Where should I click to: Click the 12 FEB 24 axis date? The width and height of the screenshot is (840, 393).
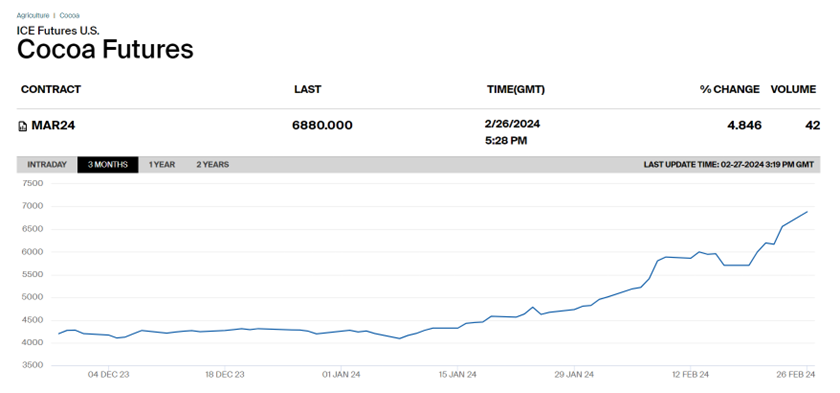point(690,375)
